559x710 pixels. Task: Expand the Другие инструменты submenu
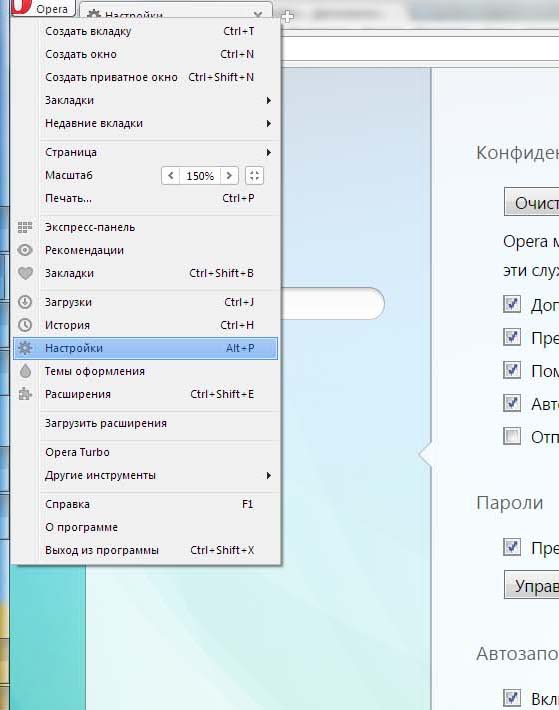click(268, 475)
